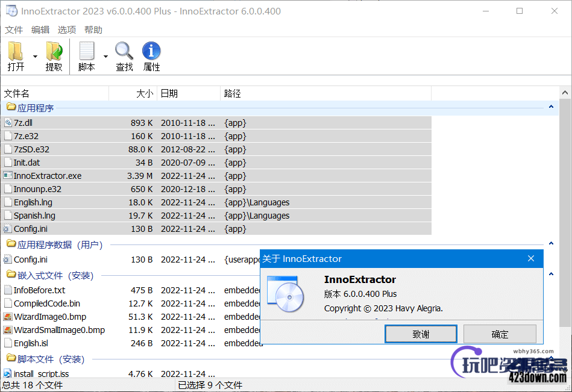Screen dimensions: 572x392
Task: Open the 选项 menu
Action: [67, 30]
